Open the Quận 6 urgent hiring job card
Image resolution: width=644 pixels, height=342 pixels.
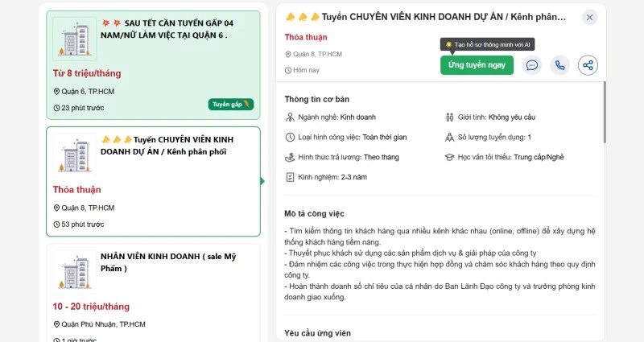[153, 56]
